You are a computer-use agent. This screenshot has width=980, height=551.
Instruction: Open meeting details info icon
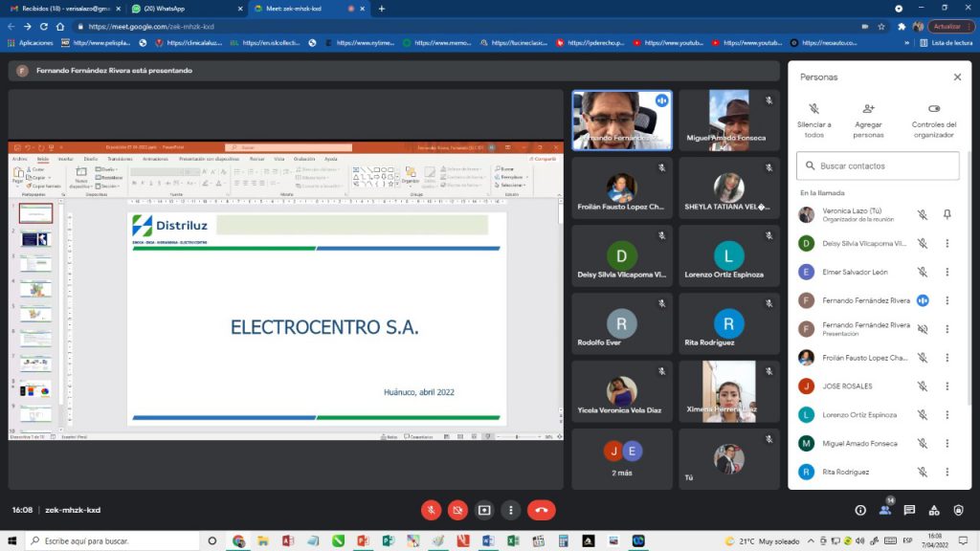pos(860,510)
